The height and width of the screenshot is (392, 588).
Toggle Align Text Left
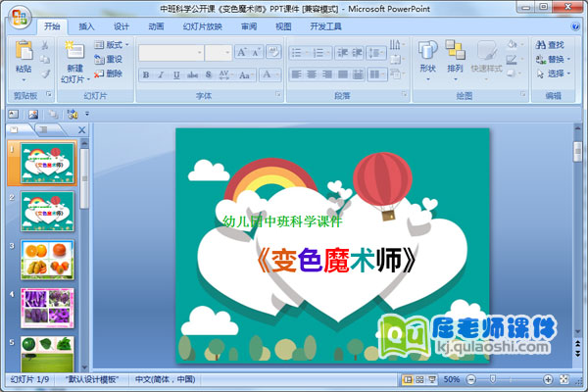296,74
